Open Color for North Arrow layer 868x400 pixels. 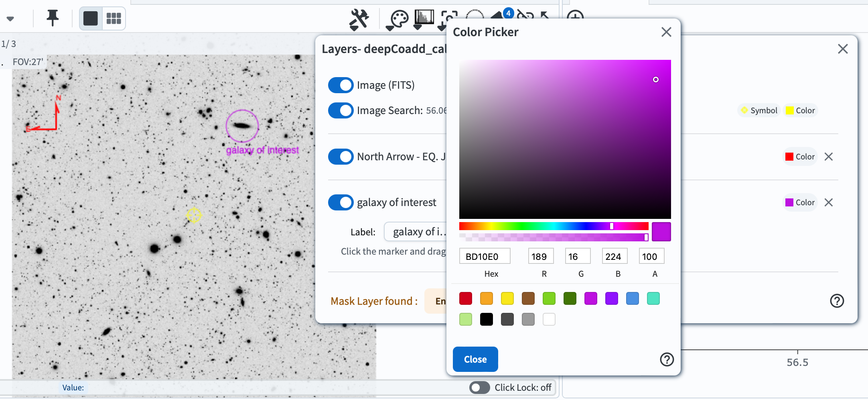point(800,157)
